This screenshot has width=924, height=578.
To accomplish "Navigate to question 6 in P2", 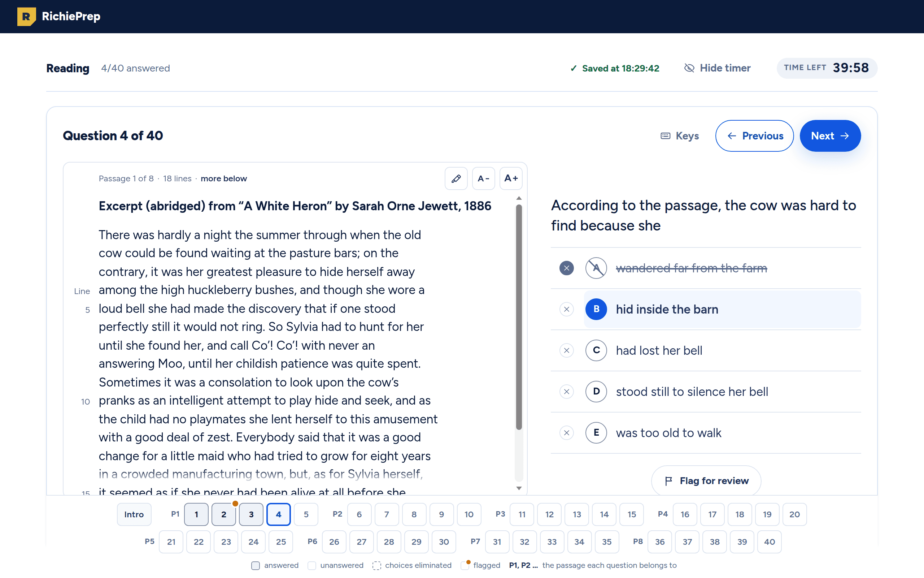I will pyautogui.click(x=359, y=514).
